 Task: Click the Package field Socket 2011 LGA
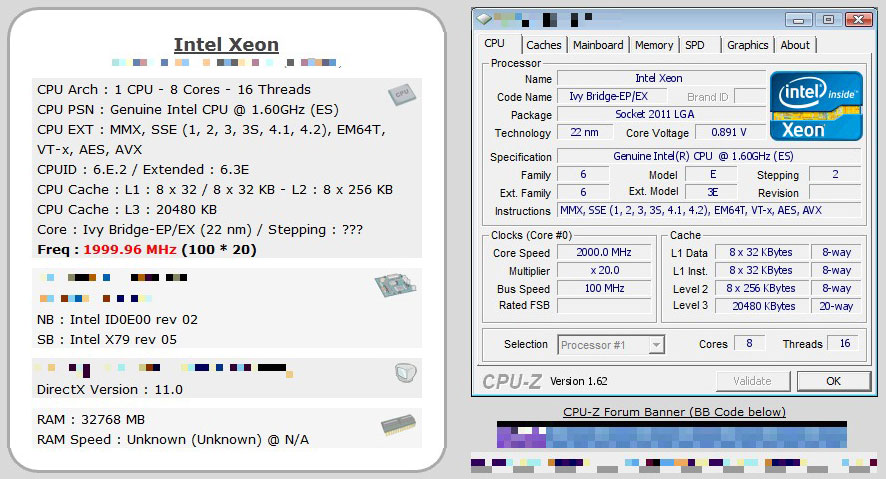[661, 114]
